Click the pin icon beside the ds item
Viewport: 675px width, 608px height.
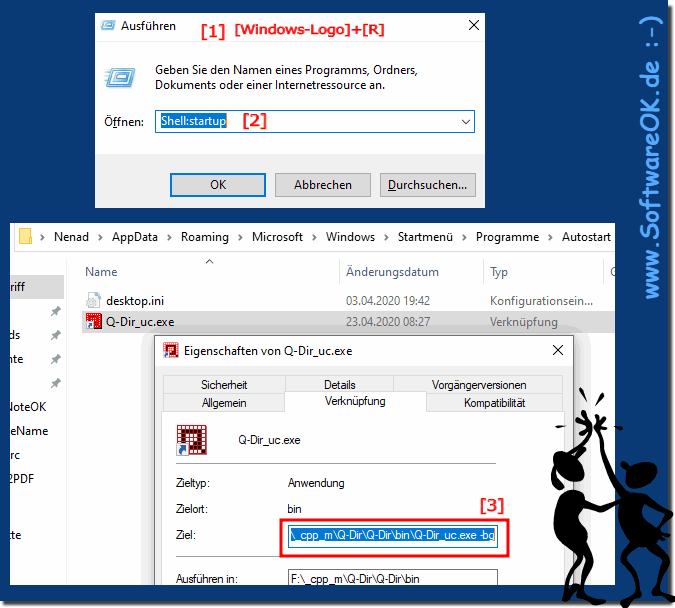pos(56,335)
